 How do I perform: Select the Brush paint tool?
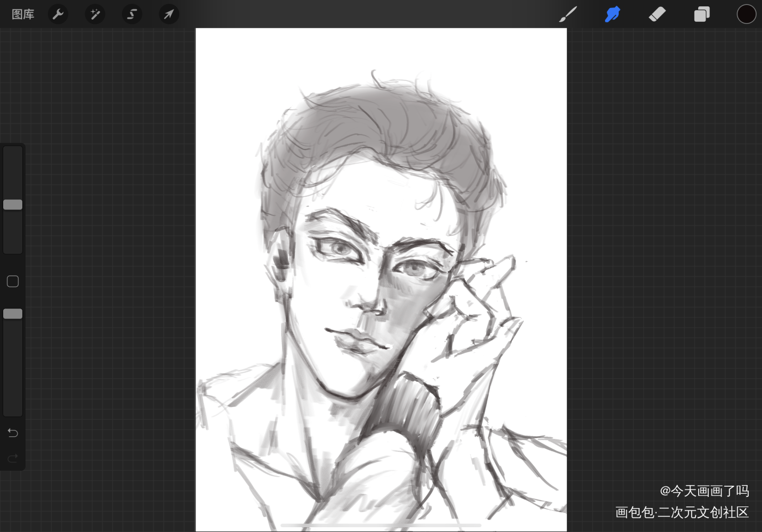pyautogui.click(x=568, y=14)
